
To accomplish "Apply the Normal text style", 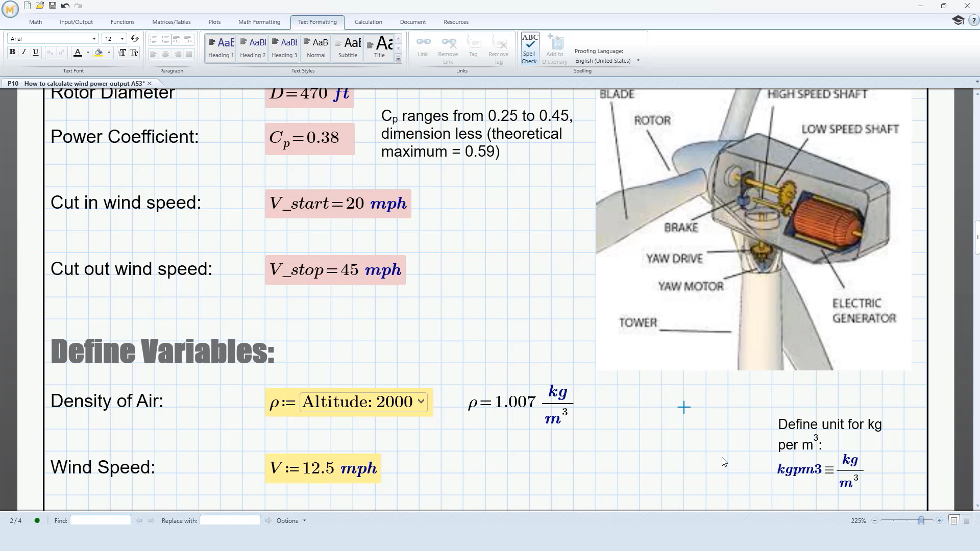I will point(316,48).
